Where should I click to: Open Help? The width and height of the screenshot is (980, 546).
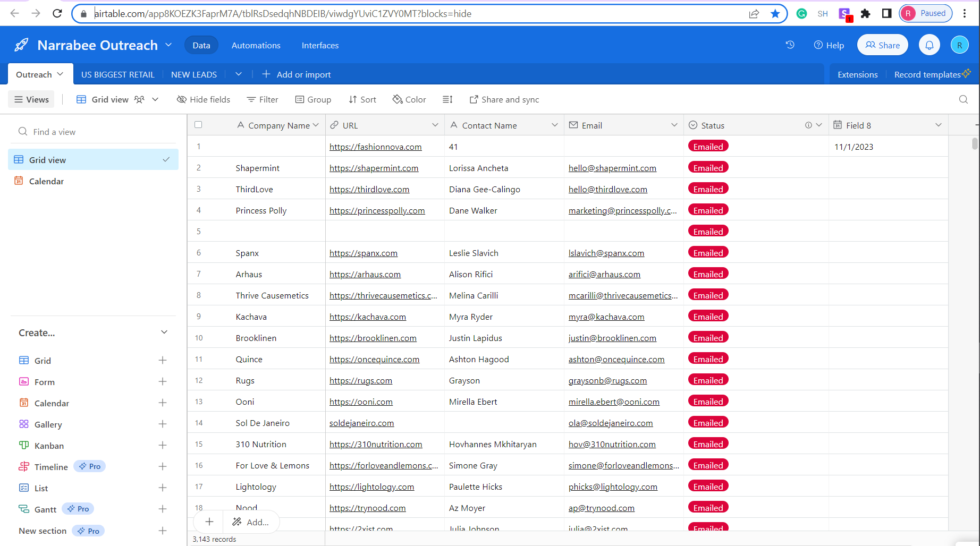tap(829, 45)
